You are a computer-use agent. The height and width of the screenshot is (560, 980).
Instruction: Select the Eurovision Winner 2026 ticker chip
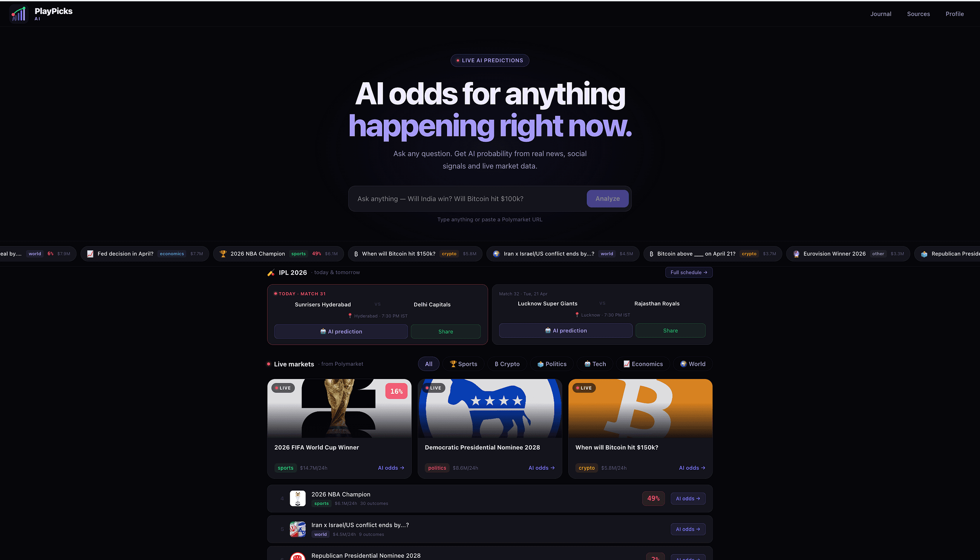[x=848, y=254]
